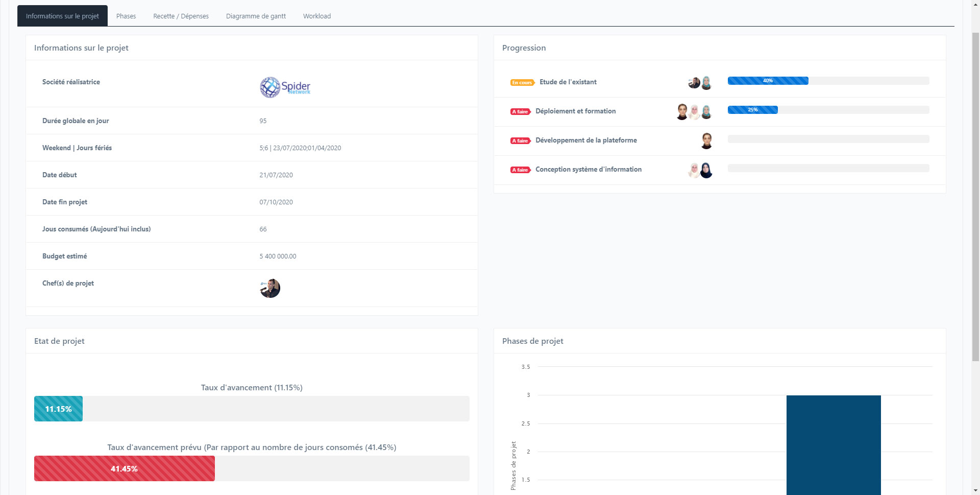Click the Jous consumés (Aujourd'hui inclus) label

(x=96, y=229)
